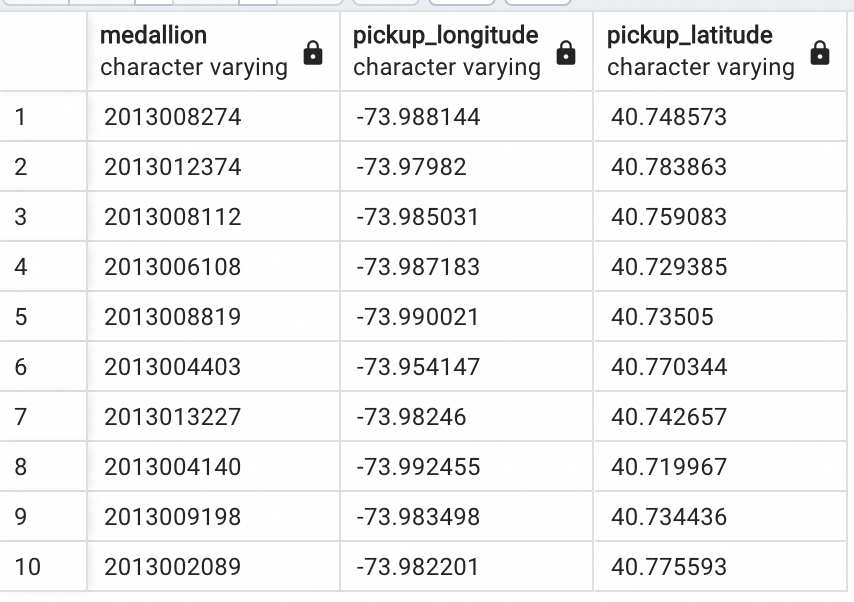
Task: Select the pickup_latitude column header
Action: point(700,51)
